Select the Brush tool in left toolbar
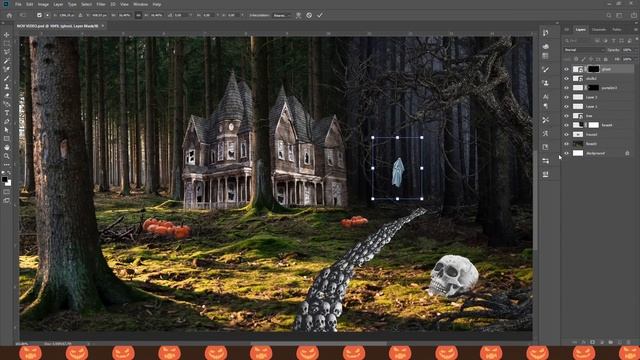 pos(7,78)
